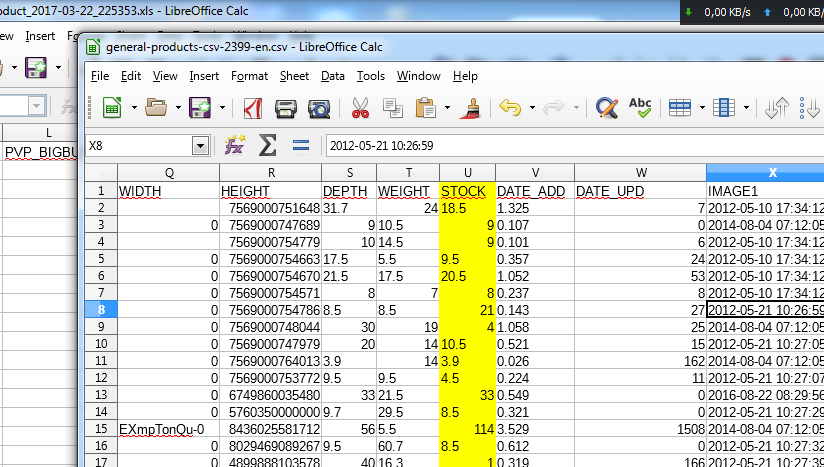Open the Function Wizard icon
Viewport: 824px width, 467px height.
[235, 146]
